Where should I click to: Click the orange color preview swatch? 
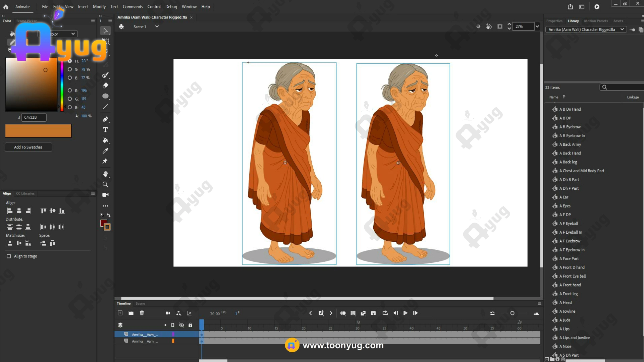click(x=38, y=131)
